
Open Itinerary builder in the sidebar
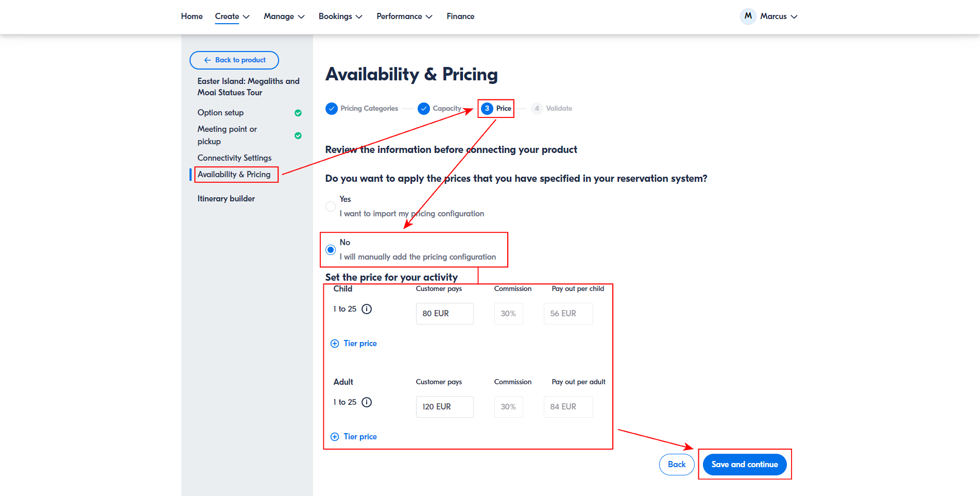coord(226,199)
